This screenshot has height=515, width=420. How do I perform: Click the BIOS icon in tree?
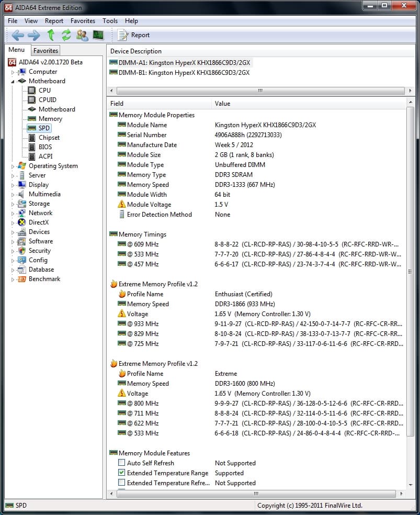(x=32, y=147)
